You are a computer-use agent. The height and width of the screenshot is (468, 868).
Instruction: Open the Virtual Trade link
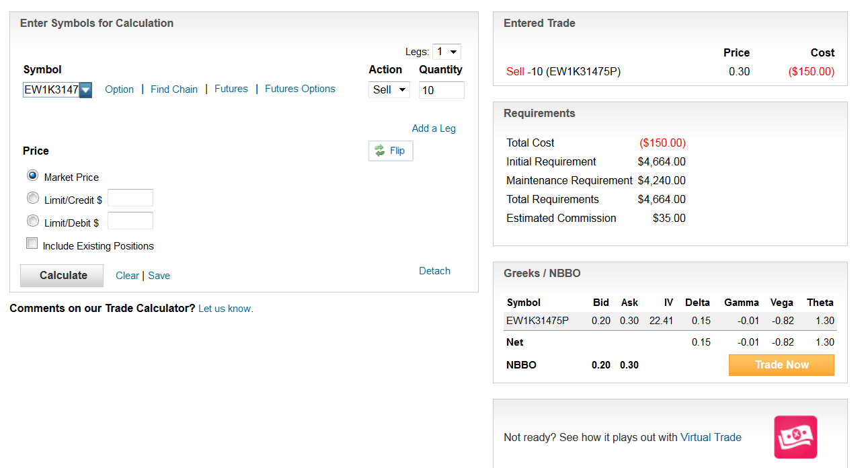pyautogui.click(x=711, y=437)
